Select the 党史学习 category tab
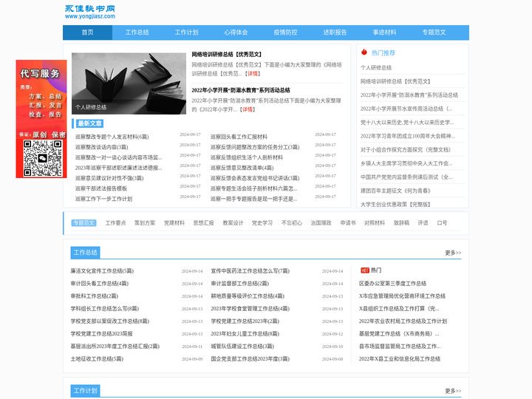532x399 pixels. coord(262,223)
